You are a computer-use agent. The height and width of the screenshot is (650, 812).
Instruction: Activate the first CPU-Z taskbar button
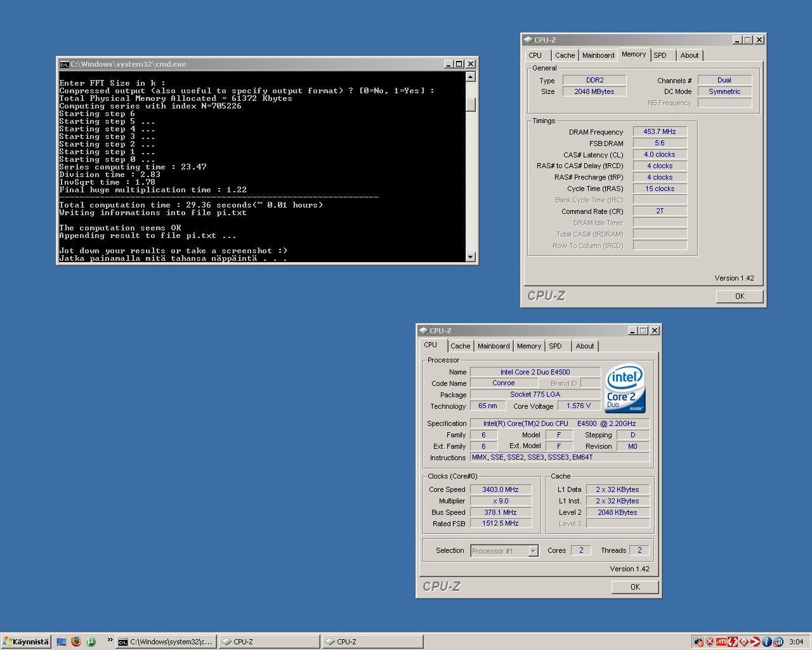click(269, 642)
